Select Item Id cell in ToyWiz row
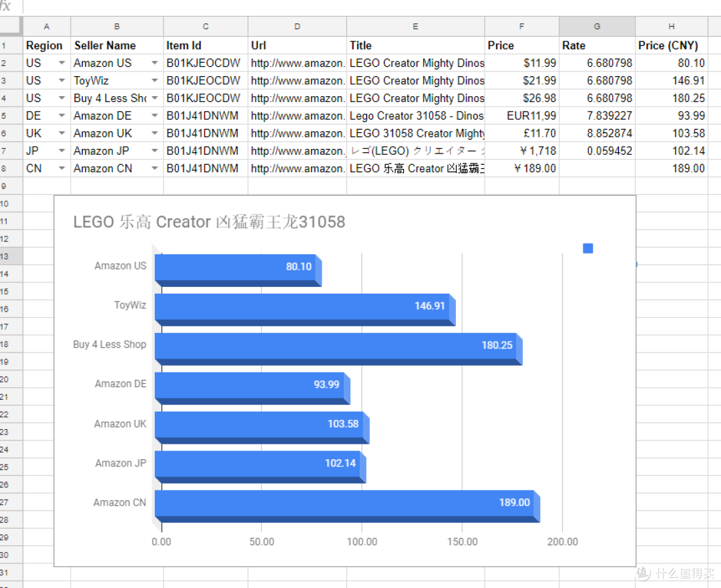This screenshot has height=588, width=721. coord(206,81)
